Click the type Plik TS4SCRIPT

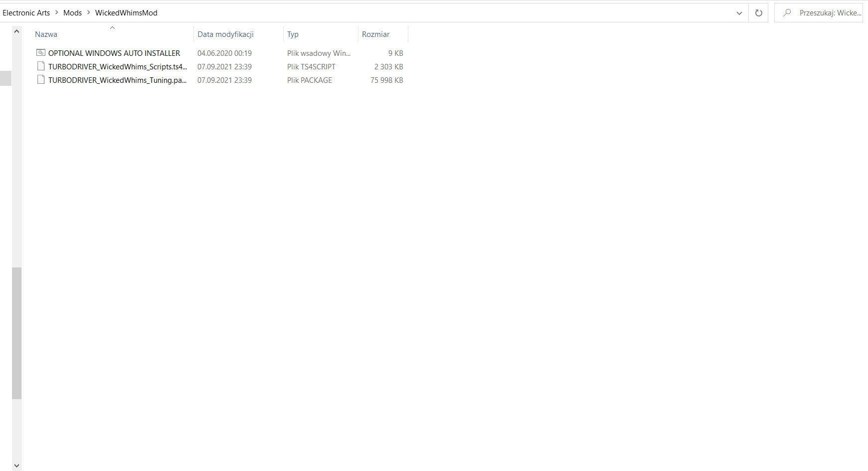pos(311,66)
